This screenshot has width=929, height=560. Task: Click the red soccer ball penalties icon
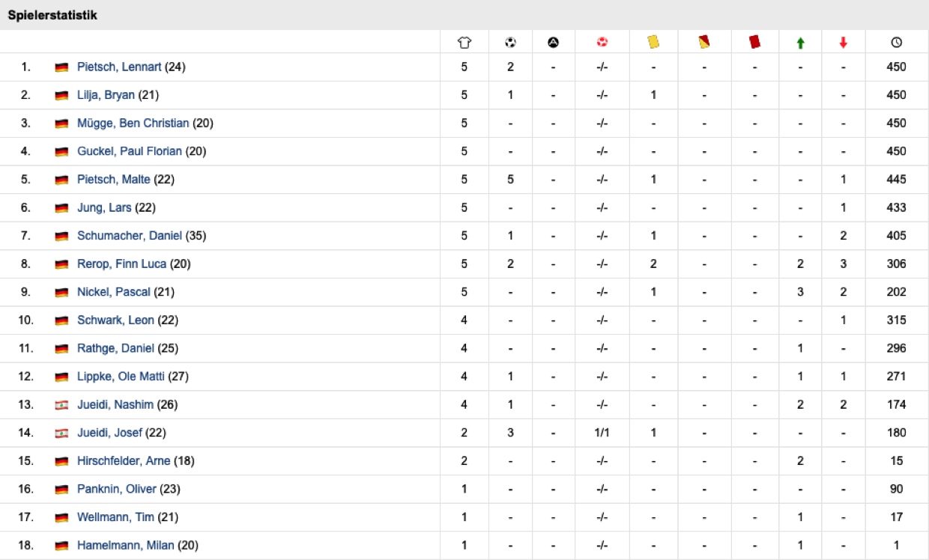click(602, 43)
